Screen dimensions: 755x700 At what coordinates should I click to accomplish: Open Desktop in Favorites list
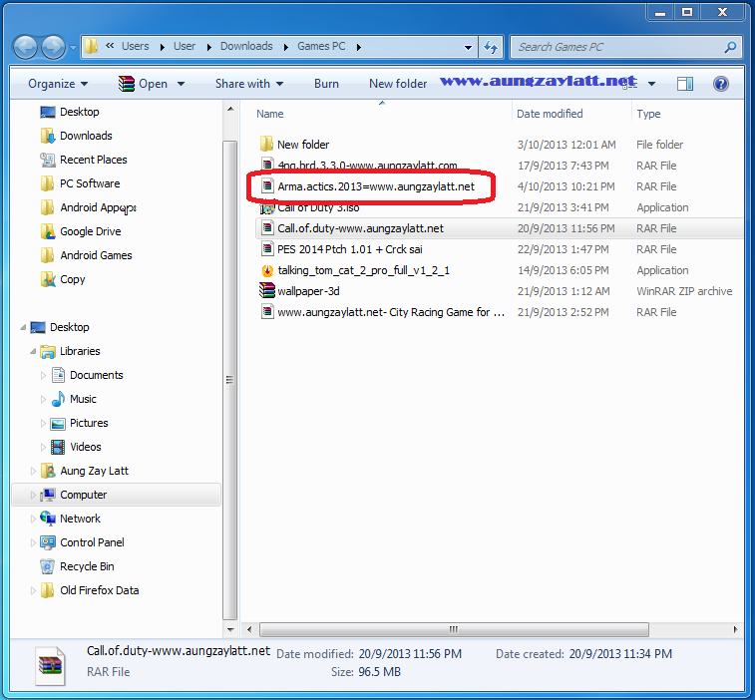point(80,112)
